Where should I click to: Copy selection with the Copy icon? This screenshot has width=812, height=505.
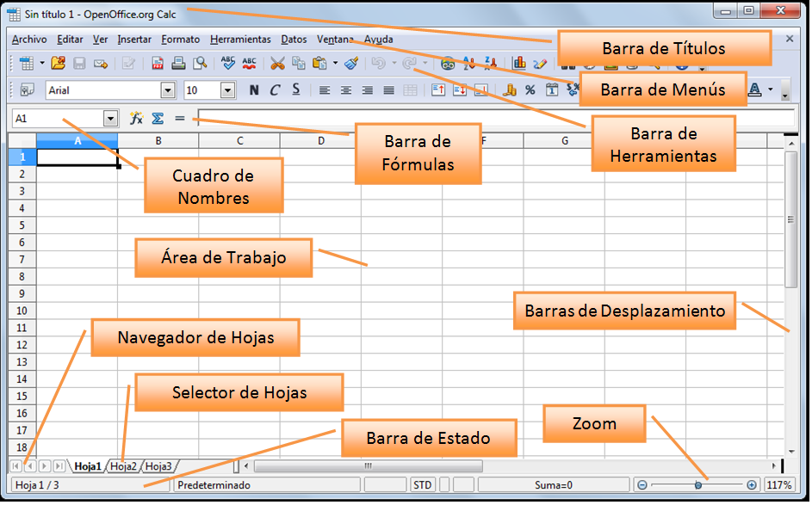[x=299, y=64]
